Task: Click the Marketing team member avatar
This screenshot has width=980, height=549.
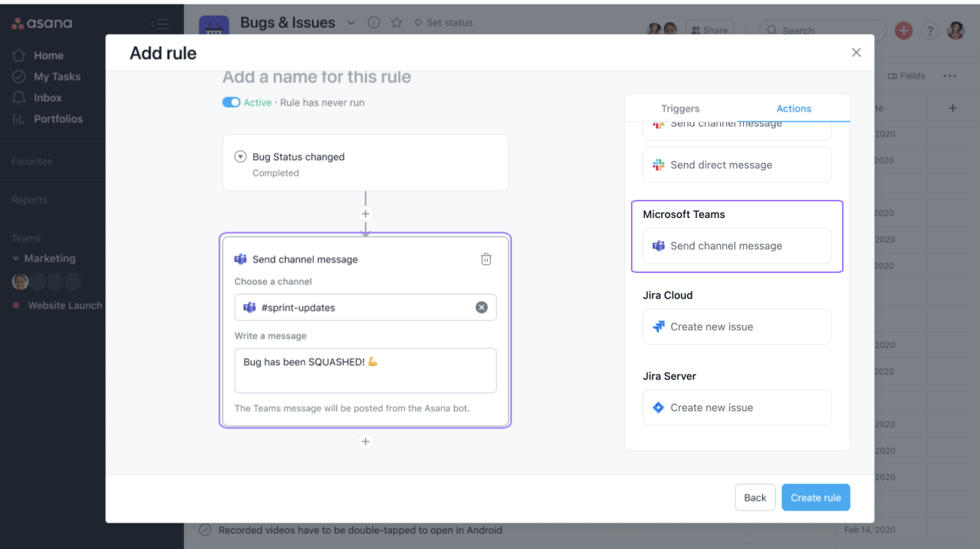Action: [20, 282]
